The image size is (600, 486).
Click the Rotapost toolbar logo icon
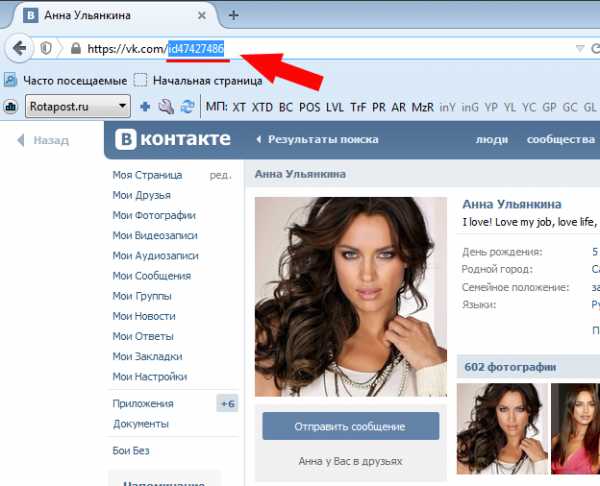coord(11,106)
